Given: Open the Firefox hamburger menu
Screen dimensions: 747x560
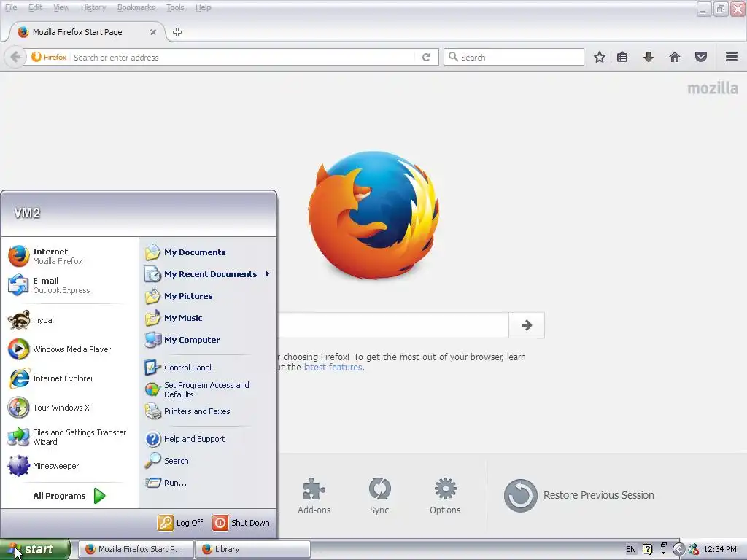Looking at the screenshot, I should pos(732,57).
